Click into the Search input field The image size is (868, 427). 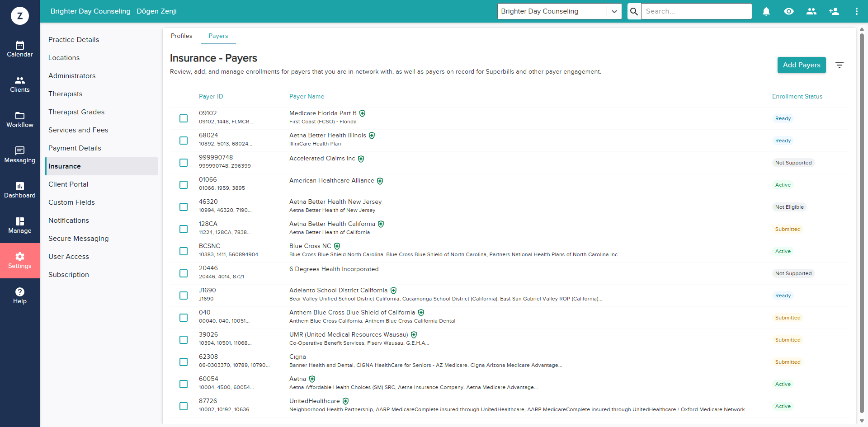(x=696, y=11)
